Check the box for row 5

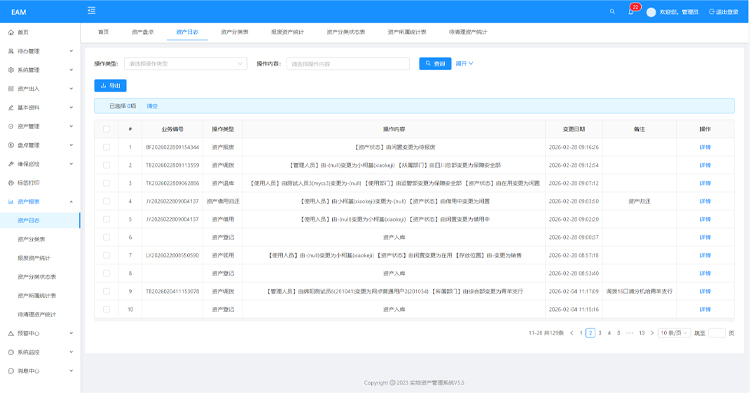(106, 219)
